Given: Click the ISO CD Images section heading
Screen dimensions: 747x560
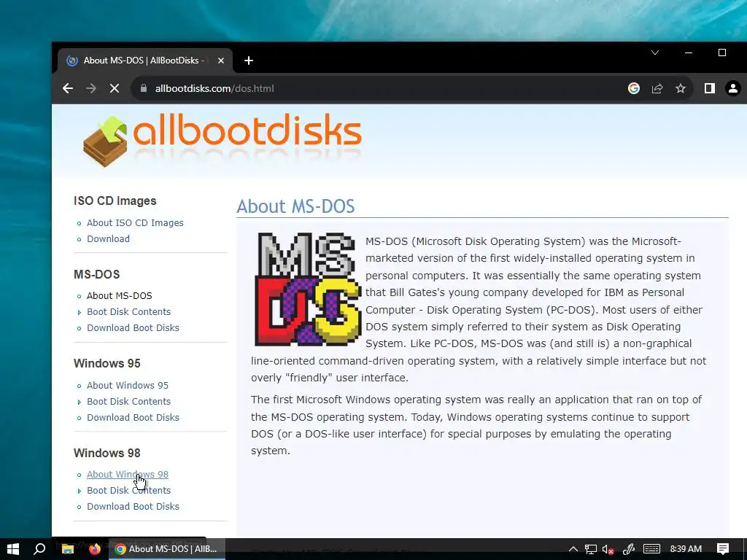Looking at the screenshot, I should 115,201.
